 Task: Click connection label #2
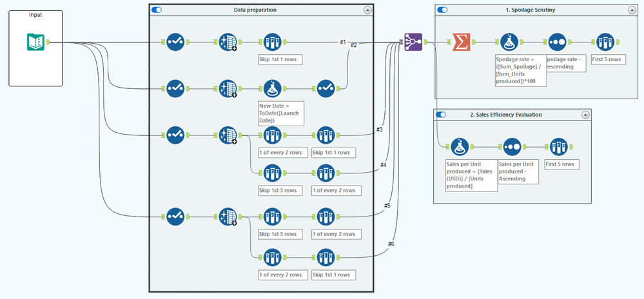coord(354,45)
